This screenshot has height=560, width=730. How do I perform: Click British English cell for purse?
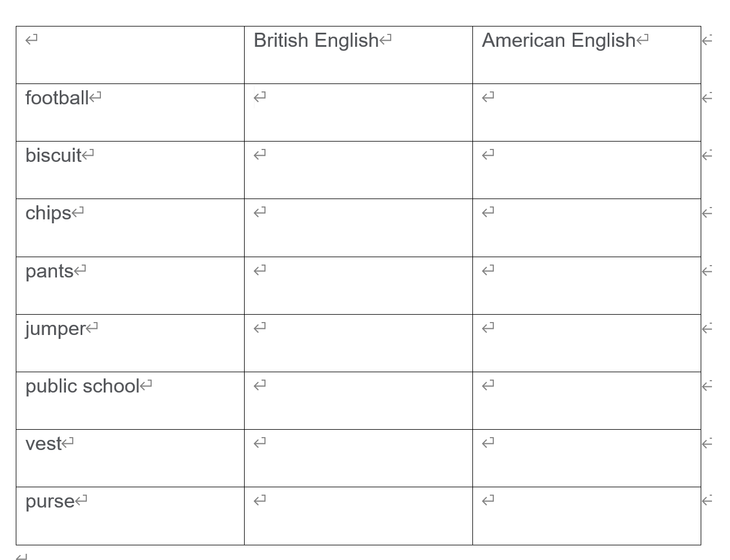click(358, 516)
